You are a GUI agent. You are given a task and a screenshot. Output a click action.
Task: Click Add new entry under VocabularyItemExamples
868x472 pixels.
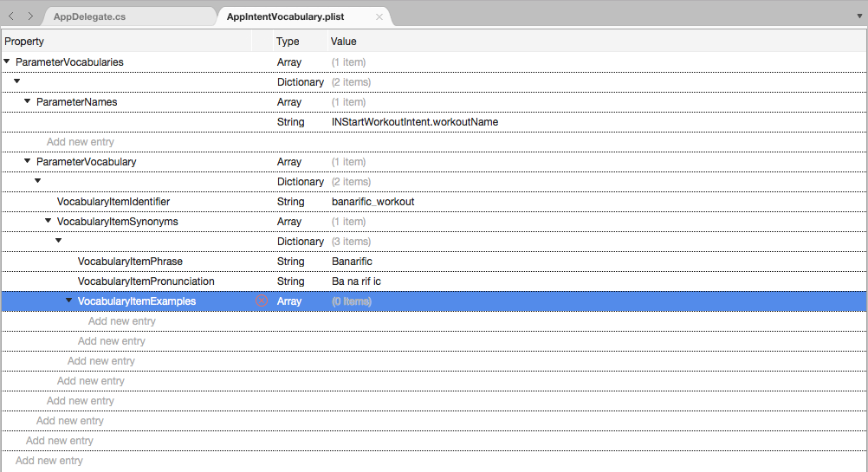coord(122,321)
